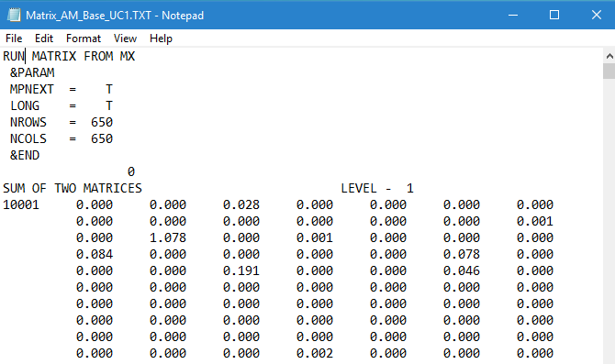Viewport: 615px width, 364px height.
Task: Click the value 1.078
Action: point(168,237)
